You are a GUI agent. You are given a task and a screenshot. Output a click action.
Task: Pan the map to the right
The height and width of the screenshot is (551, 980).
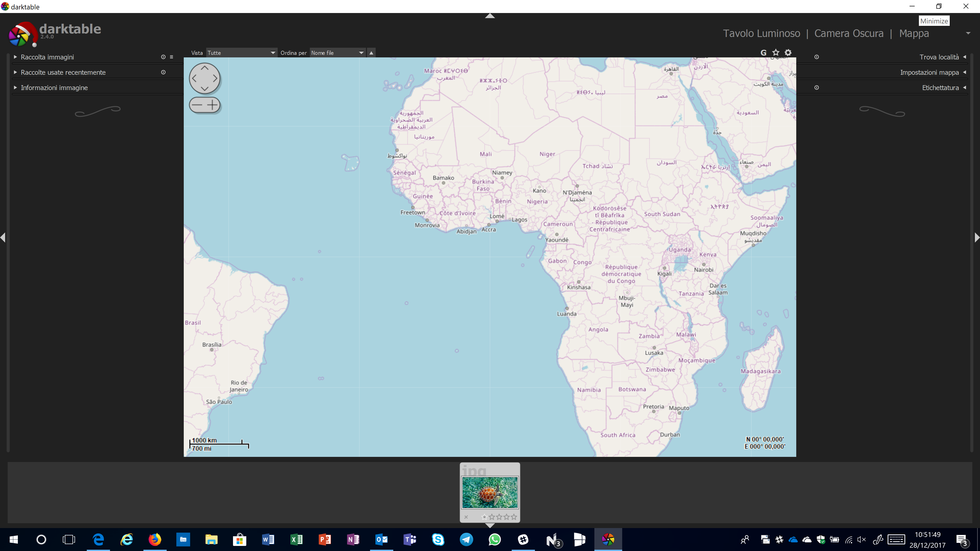click(215, 78)
